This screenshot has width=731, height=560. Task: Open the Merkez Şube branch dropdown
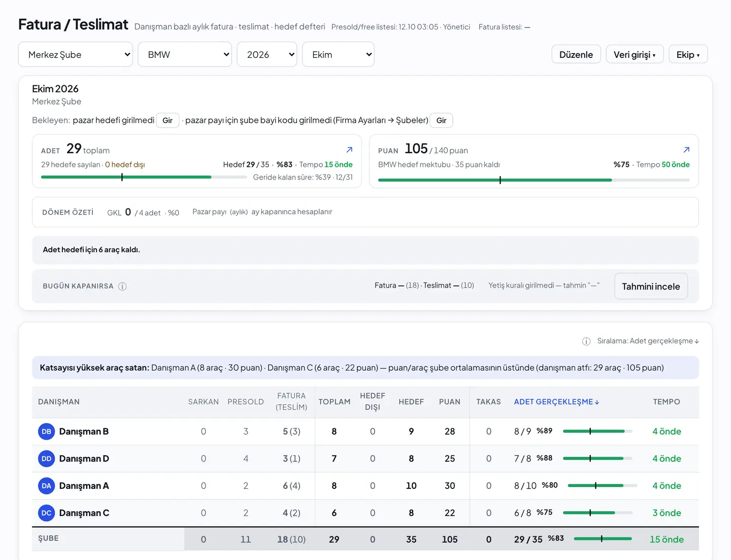click(x=76, y=54)
